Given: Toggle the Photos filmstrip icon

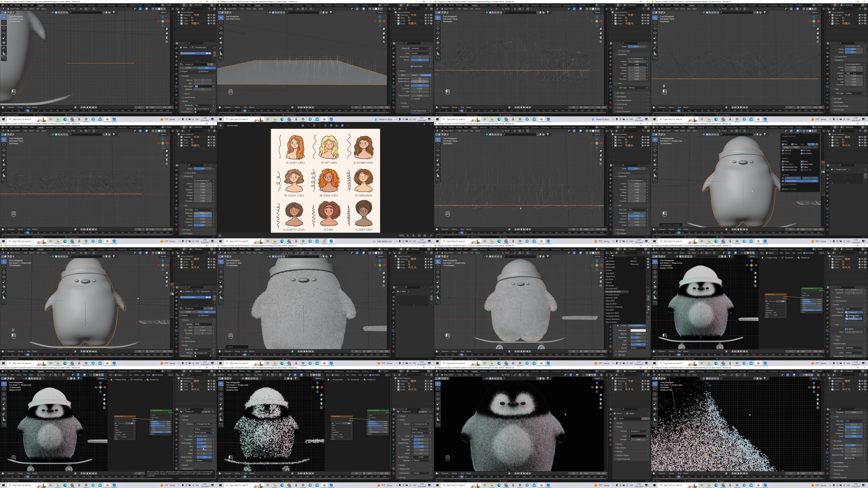Looking at the screenshot, I should (219, 235).
